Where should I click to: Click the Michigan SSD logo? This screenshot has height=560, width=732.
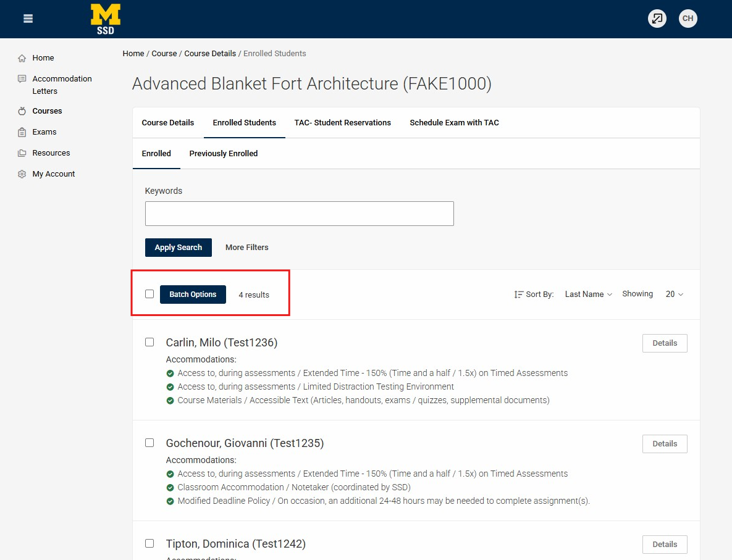(106, 19)
